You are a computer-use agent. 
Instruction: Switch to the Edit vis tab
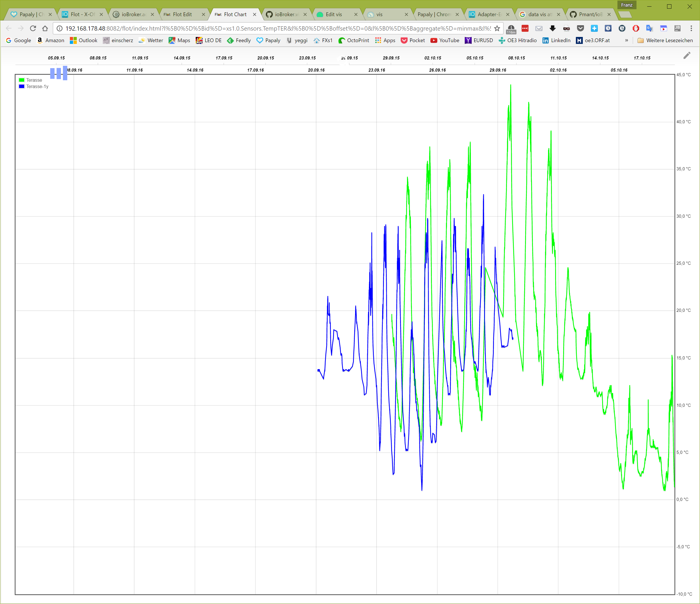click(x=333, y=14)
